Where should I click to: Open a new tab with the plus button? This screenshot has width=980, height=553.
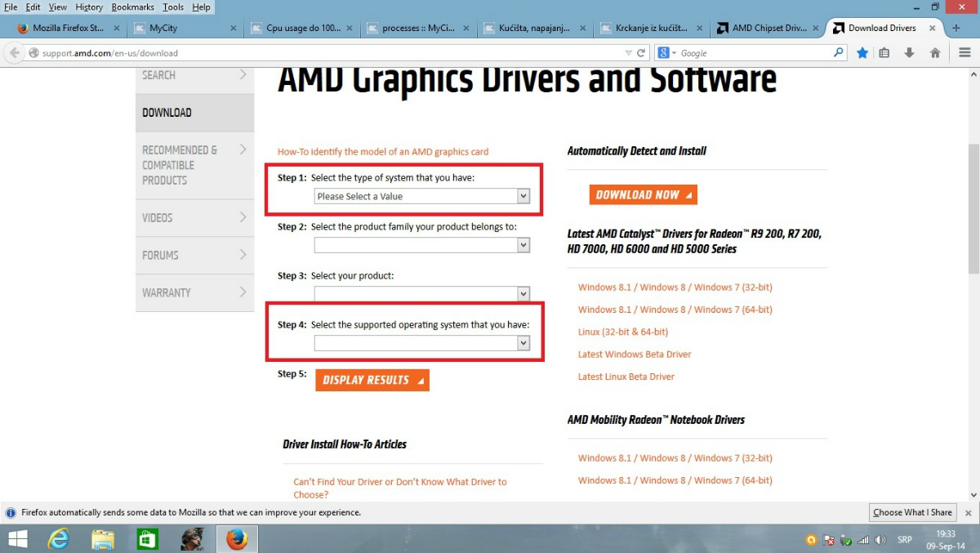click(956, 28)
